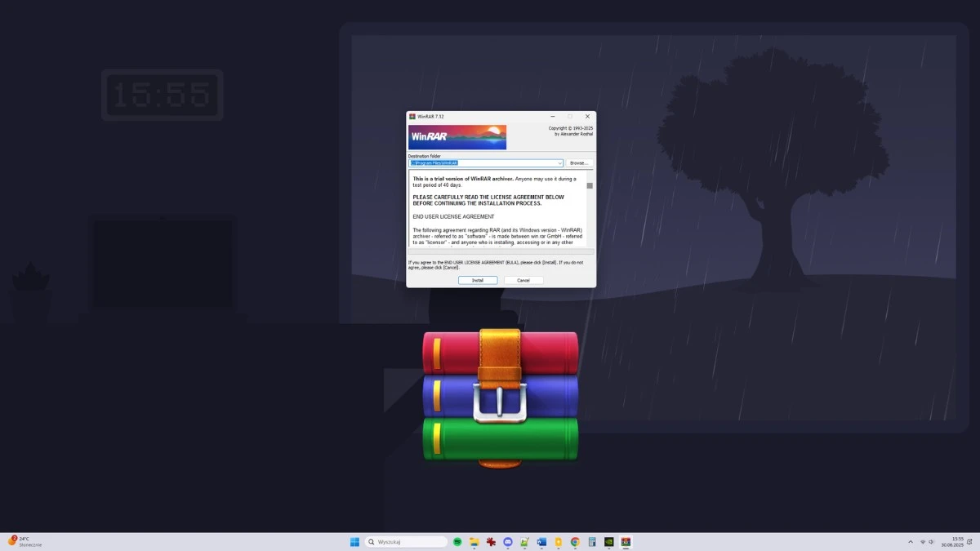The height and width of the screenshot is (551, 980).
Task: Expand hidden icons in the system tray
Action: (910, 541)
